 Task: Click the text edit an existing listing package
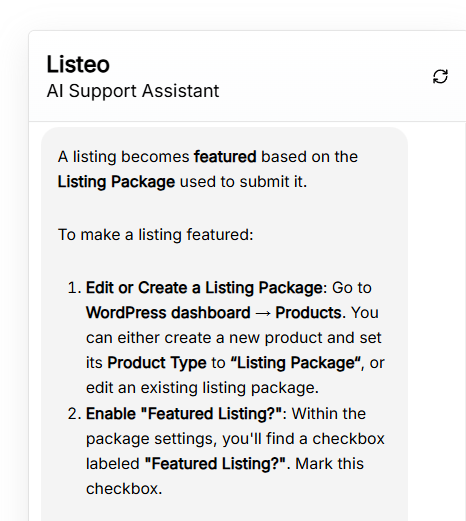(202, 388)
